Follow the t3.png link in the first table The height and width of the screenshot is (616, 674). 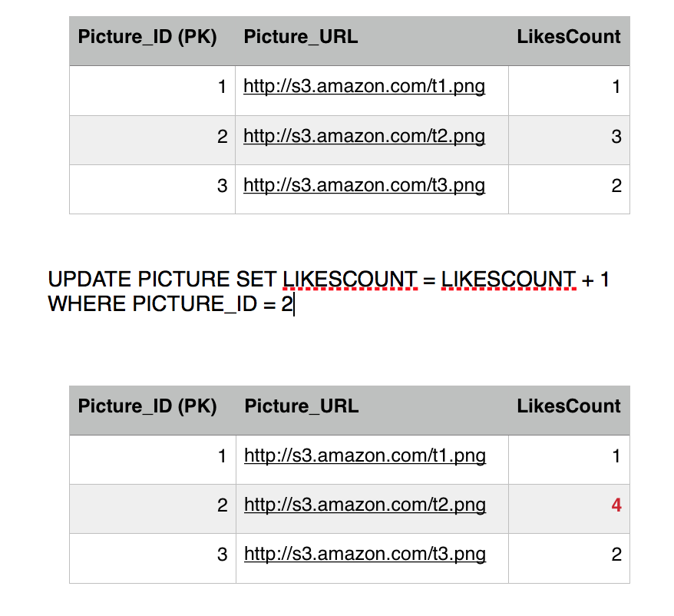[364, 186]
